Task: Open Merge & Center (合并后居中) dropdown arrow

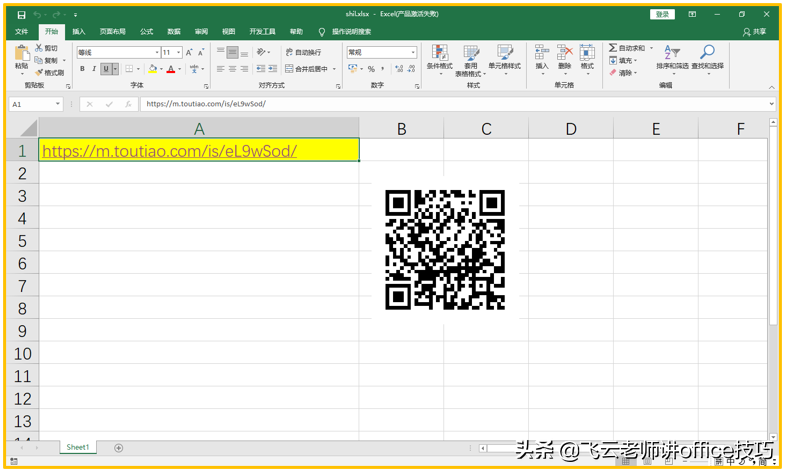Action: coord(334,69)
